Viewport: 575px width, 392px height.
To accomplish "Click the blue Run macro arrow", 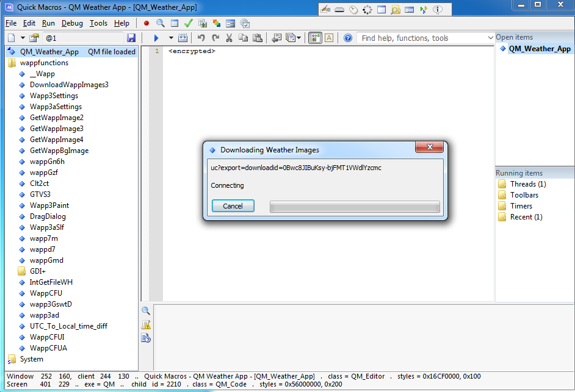I will (x=156, y=38).
